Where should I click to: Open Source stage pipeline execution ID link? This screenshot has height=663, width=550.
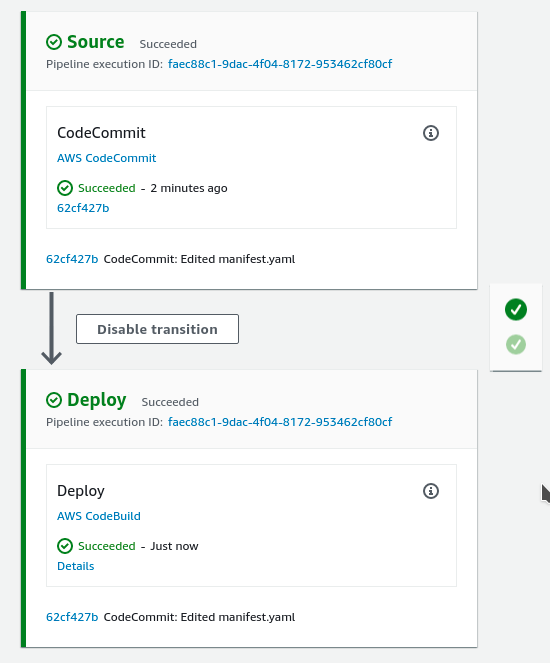point(280,64)
